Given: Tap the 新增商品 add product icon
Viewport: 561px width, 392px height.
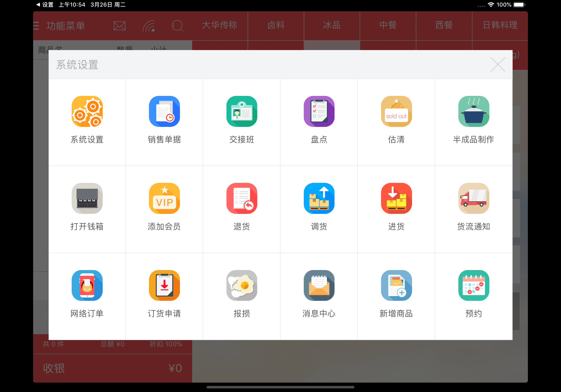Looking at the screenshot, I should (396, 286).
